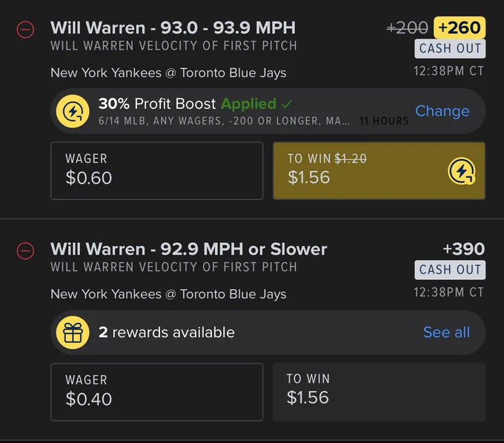
Task: Edit the $0.60 wager field
Action: click(x=157, y=170)
